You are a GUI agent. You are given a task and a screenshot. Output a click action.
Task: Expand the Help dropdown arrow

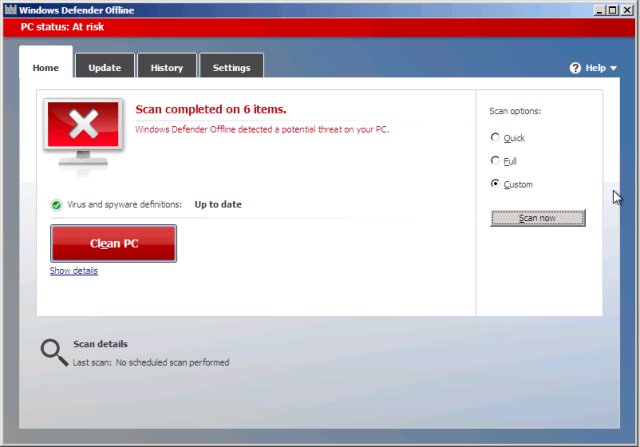613,68
